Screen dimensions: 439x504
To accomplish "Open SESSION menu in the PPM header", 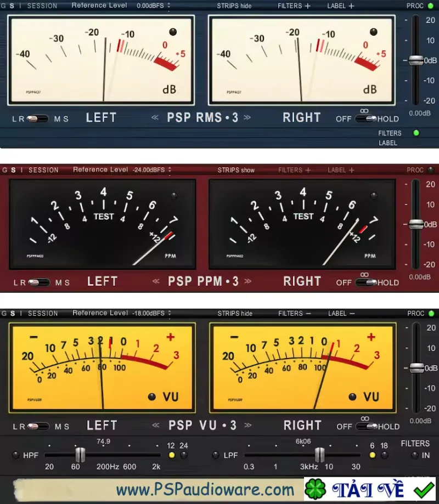I will [43, 170].
